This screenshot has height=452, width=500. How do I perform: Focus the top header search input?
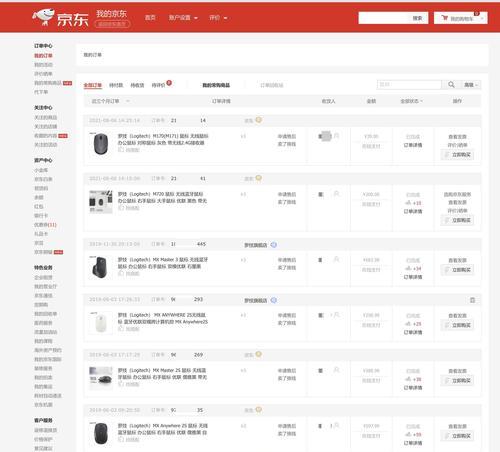coord(384,18)
